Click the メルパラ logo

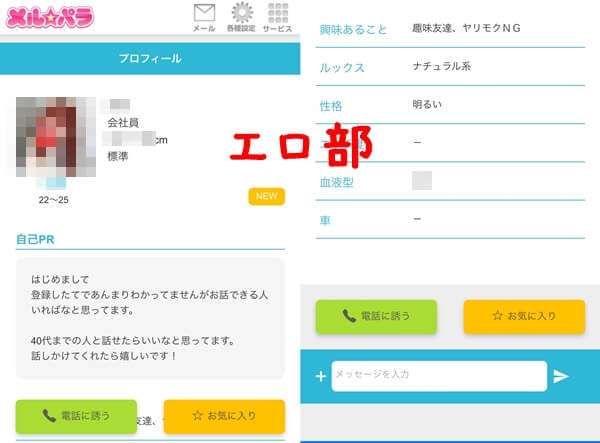click(x=50, y=18)
